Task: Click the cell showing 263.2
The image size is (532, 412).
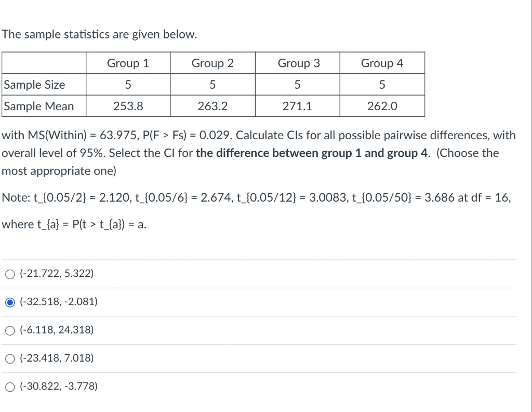Action: coord(212,106)
